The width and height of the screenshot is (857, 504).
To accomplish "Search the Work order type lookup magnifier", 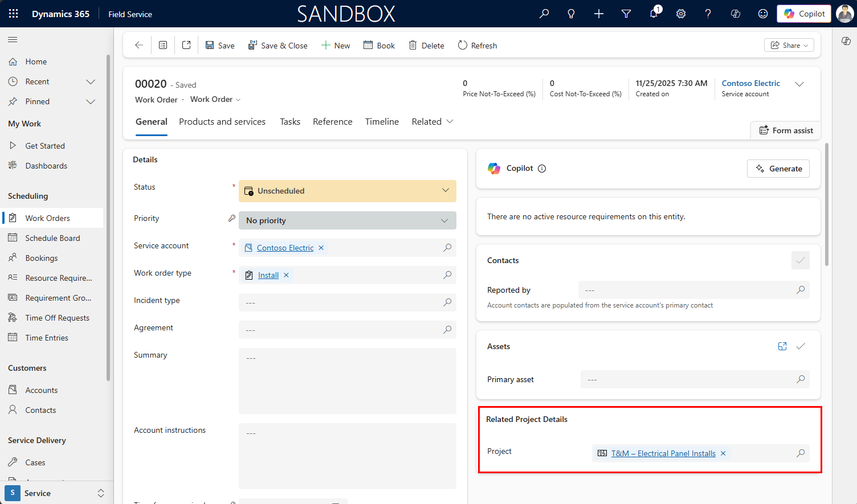I will pos(447,275).
